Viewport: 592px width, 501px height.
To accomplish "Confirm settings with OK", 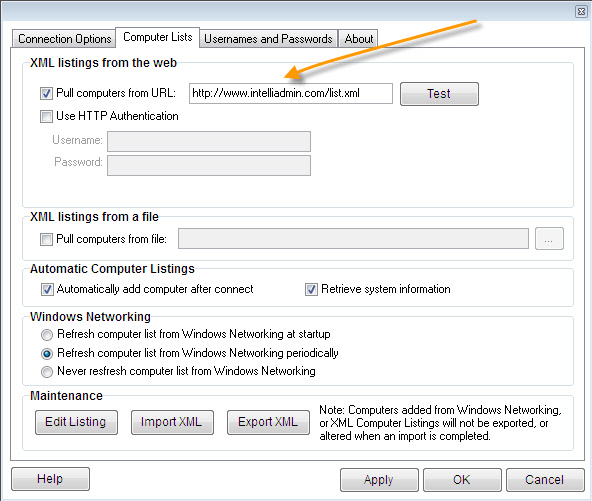I will pyautogui.click(x=462, y=480).
